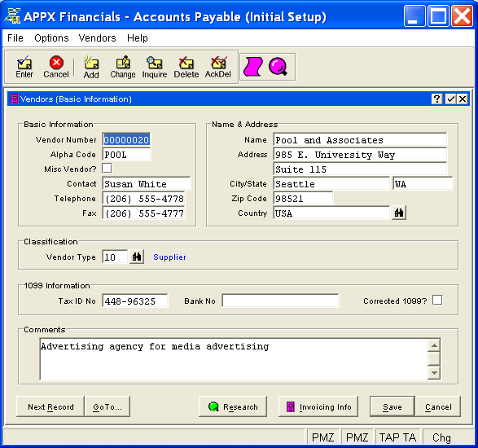Select the Inquire mode toolbar icon
The height and width of the screenshot is (448, 478).
(155, 67)
